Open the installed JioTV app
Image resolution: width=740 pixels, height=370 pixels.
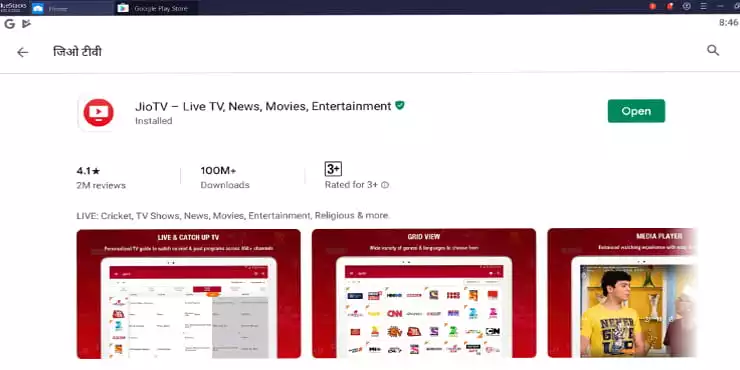click(636, 111)
